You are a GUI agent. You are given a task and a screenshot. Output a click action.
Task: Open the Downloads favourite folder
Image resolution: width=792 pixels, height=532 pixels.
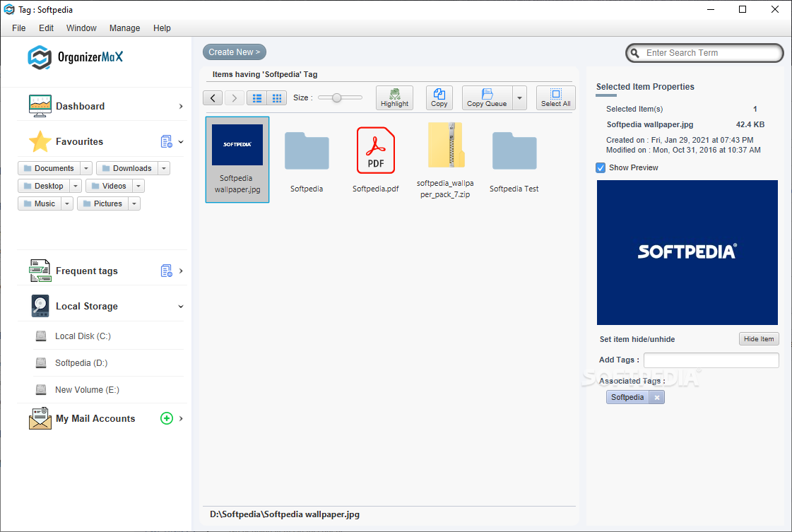pyautogui.click(x=126, y=168)
